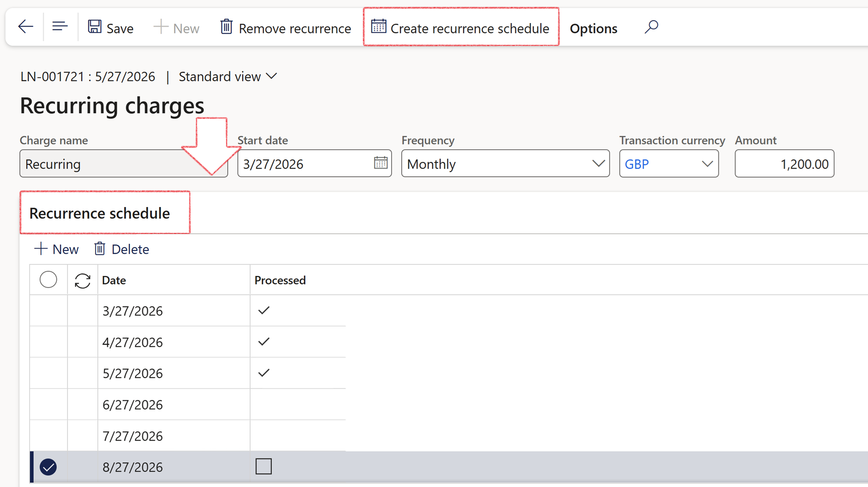Open the Start date calendar picker icon
Image resolution: width=868 pixels, height=487 pixels.
pos(380,163)
